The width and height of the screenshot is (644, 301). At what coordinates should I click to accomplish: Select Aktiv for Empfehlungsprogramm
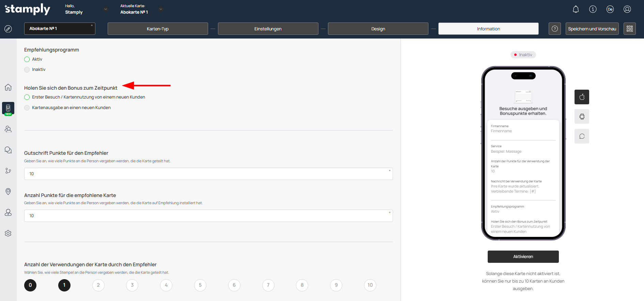point(27,59)
